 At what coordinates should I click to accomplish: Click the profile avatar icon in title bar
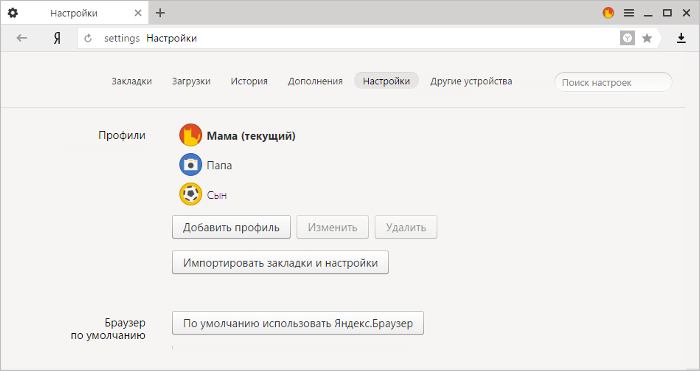[608, 13]
